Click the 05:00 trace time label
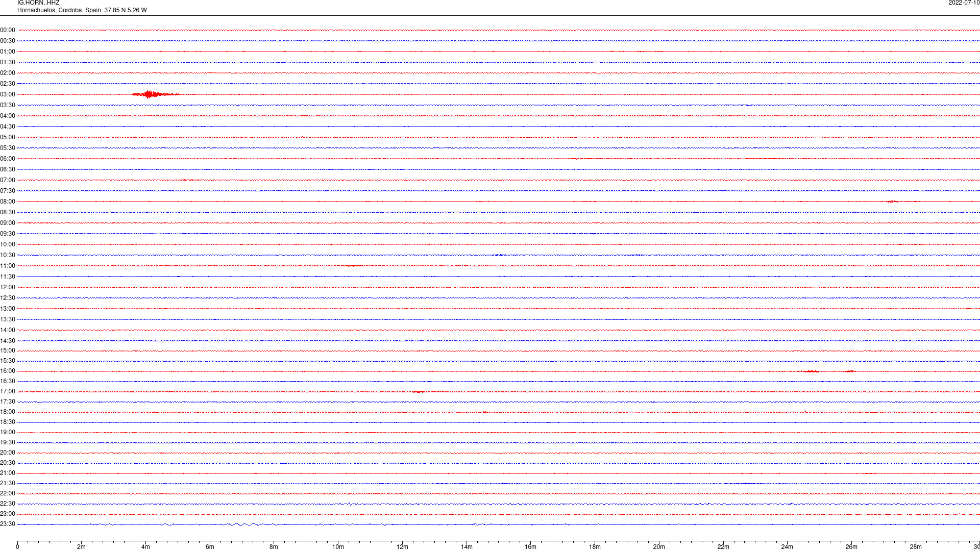Image resolution: width=980 pixels, height=551 pixels. 8,137
